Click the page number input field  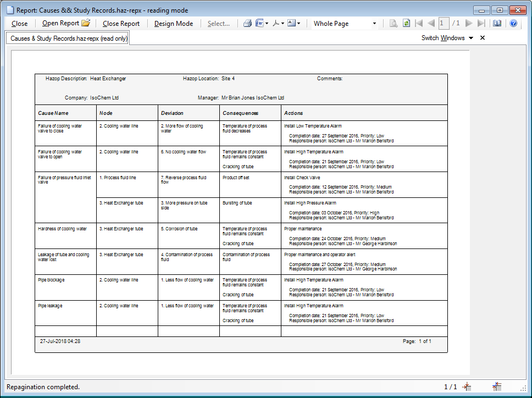(x=444, y=24)
